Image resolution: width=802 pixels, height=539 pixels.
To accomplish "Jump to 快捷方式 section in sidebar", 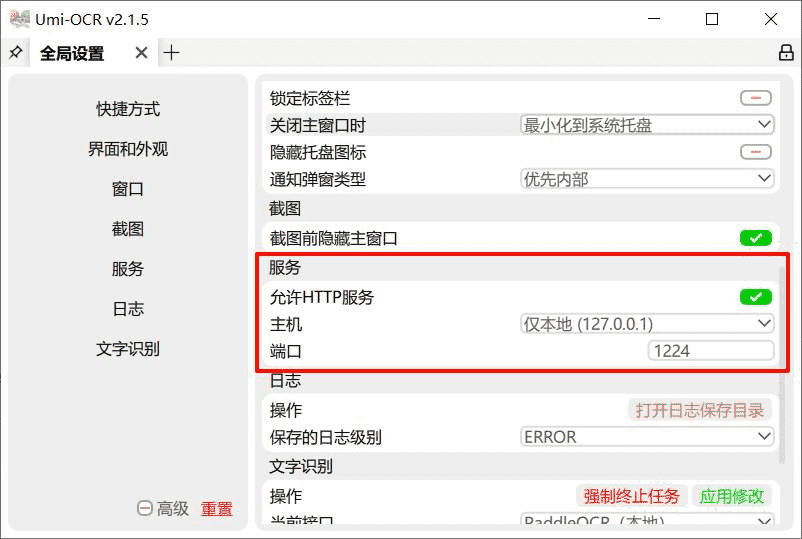I will pyautogui.click(x=128, y=109).
